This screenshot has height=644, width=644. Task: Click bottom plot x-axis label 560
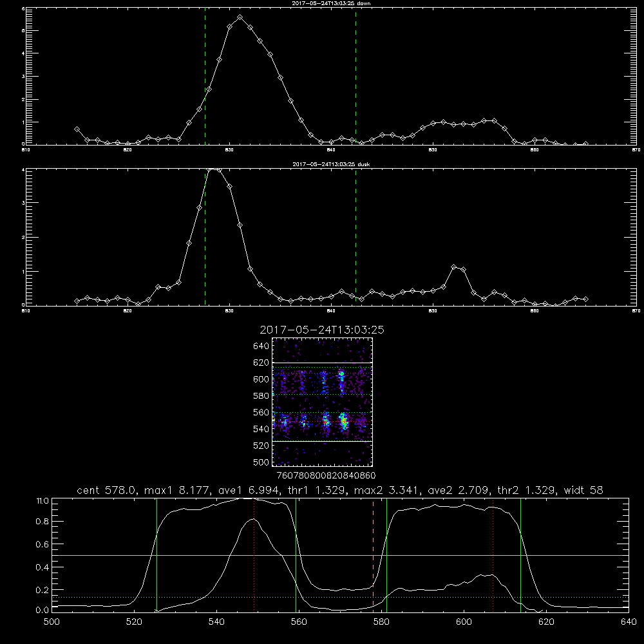click(x=299, y=622)
